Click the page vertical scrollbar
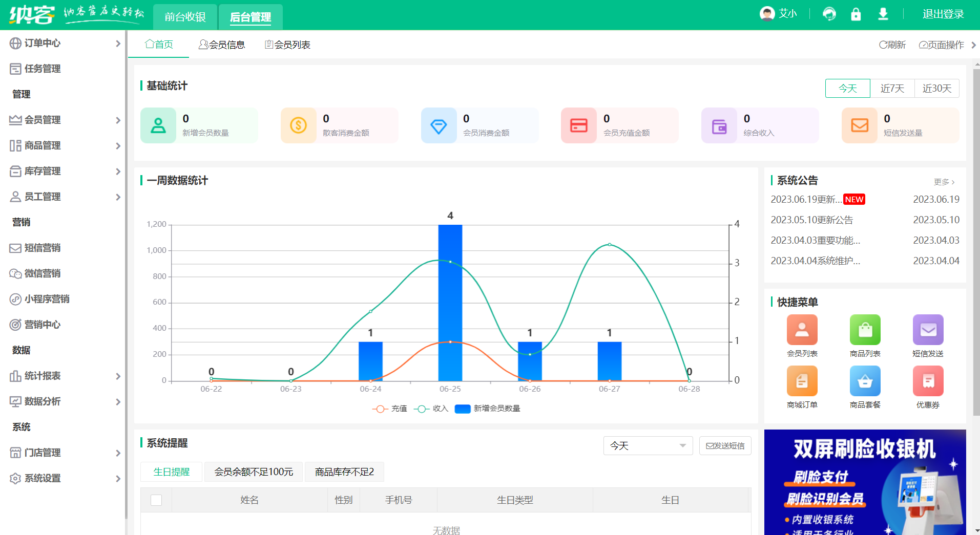The height and width of the screenshot is (535, 980). [x=976, y=241]
